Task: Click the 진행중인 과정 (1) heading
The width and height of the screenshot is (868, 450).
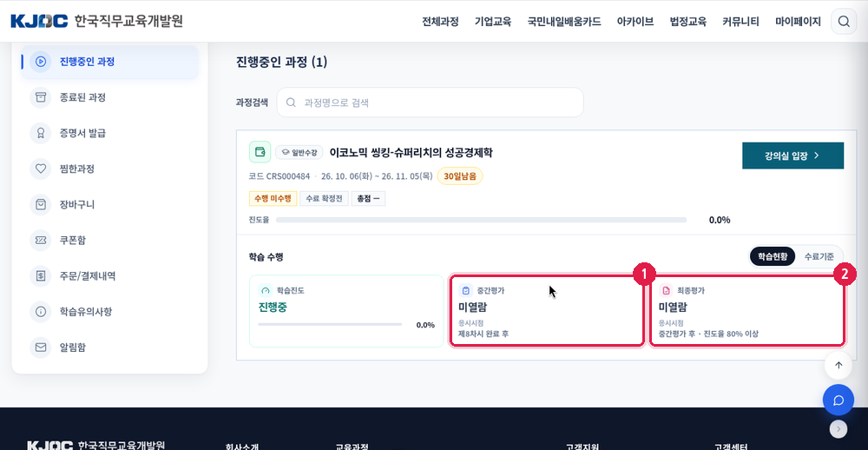Action: pos(282,62)
